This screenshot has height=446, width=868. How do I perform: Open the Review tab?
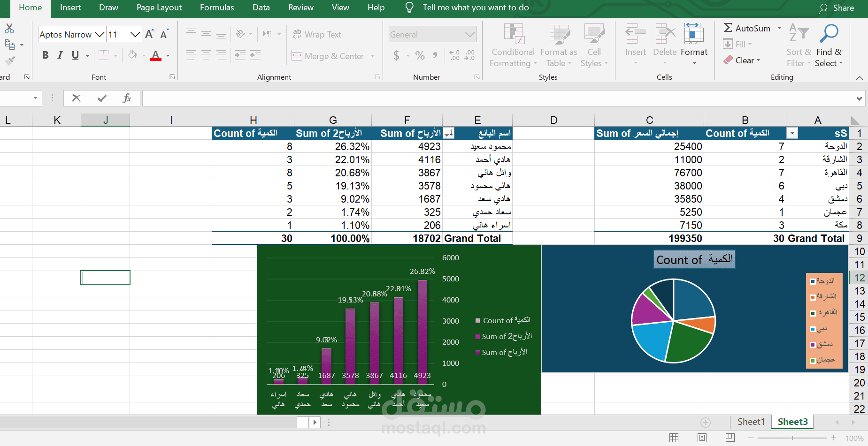coord(301,8)
